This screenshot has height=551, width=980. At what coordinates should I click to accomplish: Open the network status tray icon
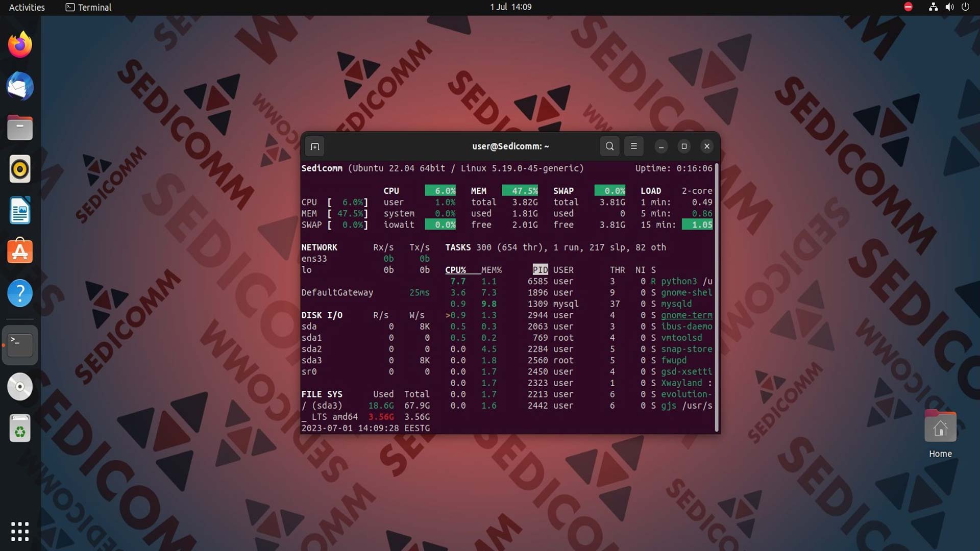click(933, 7)
